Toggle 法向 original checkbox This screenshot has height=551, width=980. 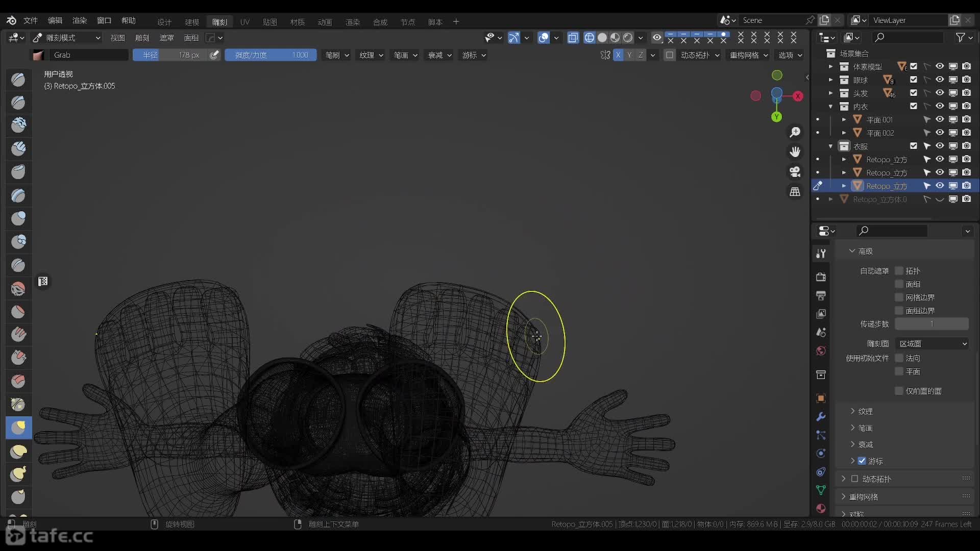[x=899, y=358]
